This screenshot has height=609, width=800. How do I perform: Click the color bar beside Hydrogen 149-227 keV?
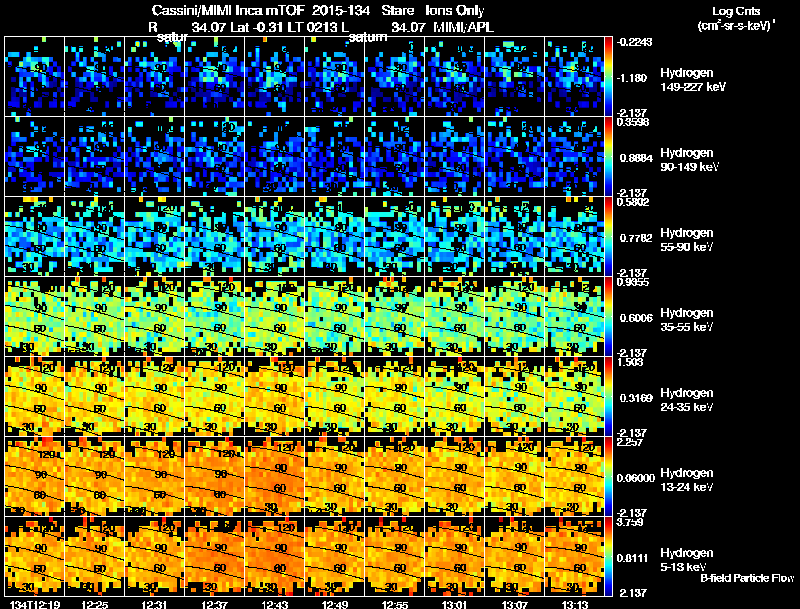609,77
